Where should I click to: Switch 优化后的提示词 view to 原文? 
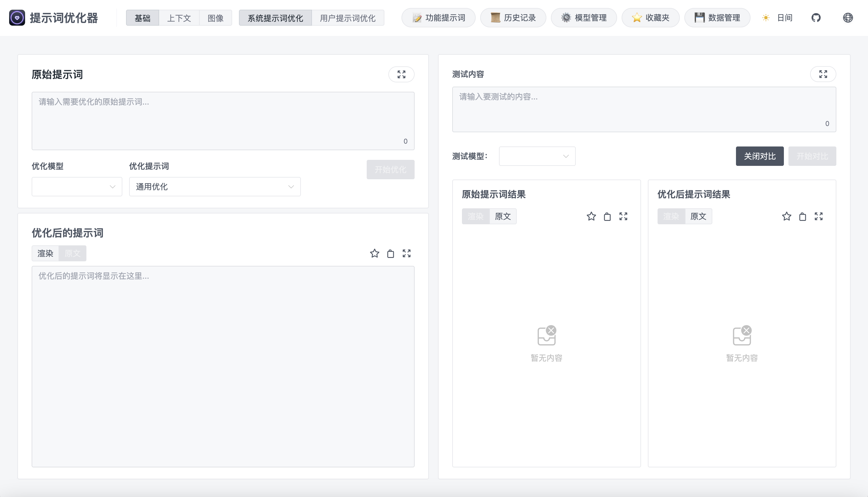[72, 253]
